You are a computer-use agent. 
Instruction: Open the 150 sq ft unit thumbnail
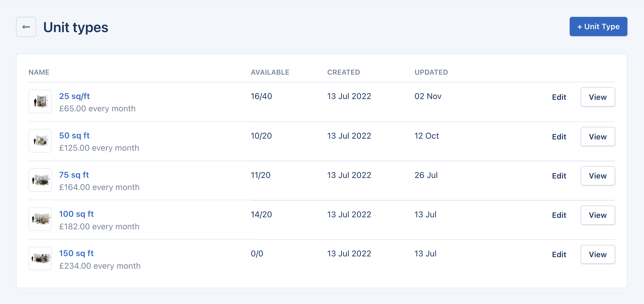(40, 259)
